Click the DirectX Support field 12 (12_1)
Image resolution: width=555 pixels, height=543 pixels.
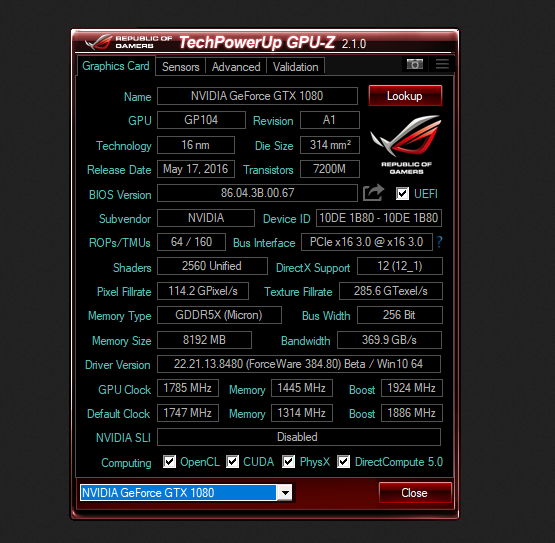click(x=400, y=266)
